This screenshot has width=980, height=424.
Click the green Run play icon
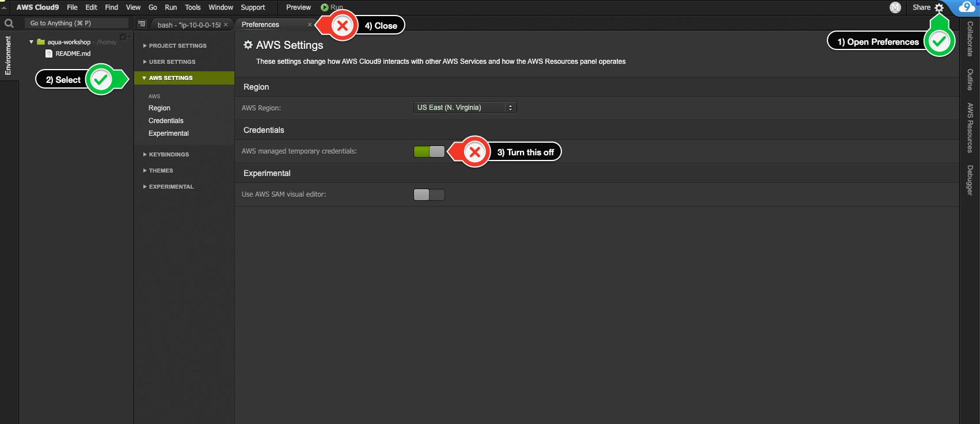[x=325, y=7]
